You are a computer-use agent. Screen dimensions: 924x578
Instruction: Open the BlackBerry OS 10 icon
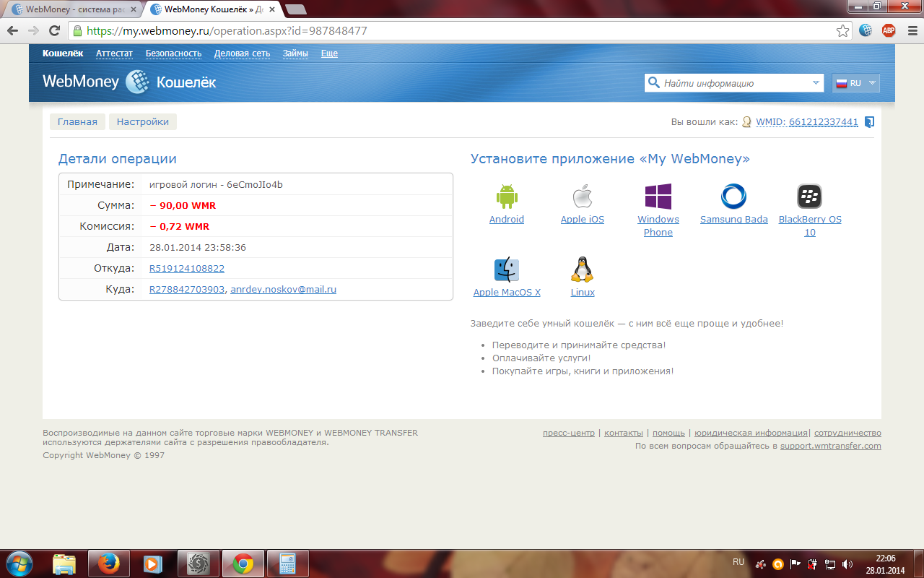tap(810, 197)
